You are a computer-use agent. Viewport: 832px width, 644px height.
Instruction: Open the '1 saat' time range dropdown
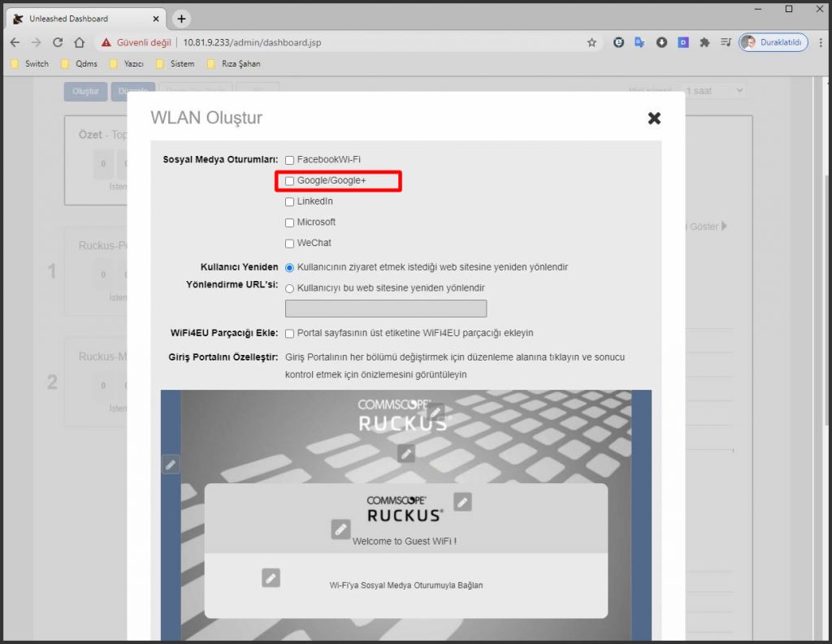coord(714,91)
